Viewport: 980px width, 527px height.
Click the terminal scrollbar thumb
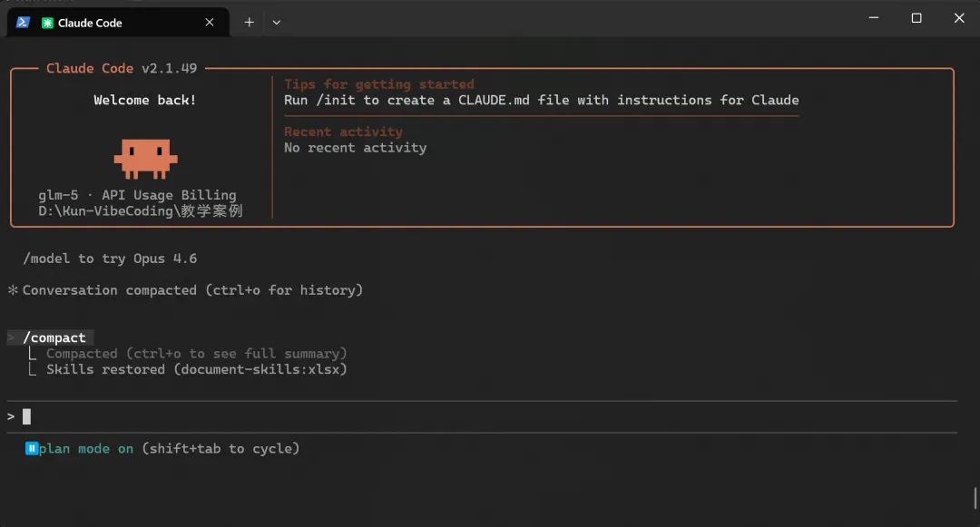[x=975, y=498]
